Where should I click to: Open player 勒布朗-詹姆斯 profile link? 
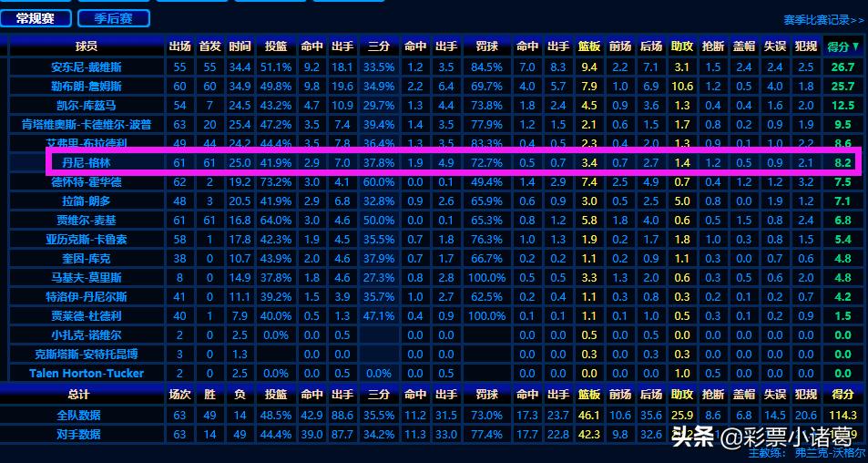coord(87,87)
